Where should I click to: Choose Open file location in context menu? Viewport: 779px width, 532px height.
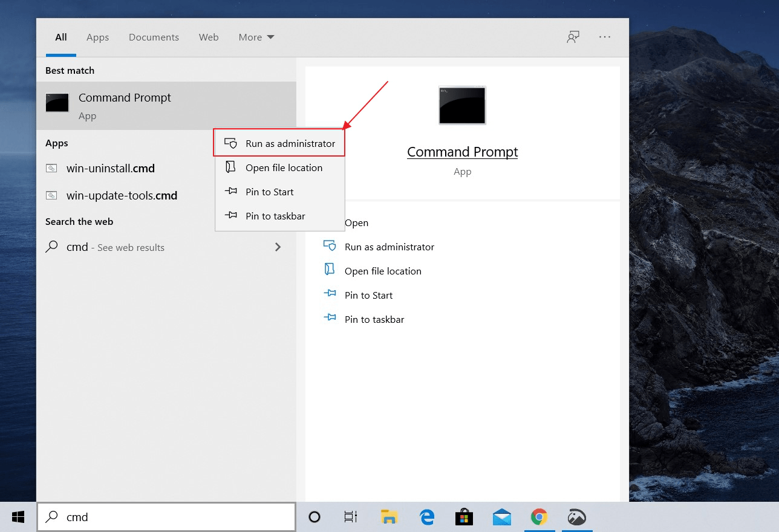pos(279,167)
